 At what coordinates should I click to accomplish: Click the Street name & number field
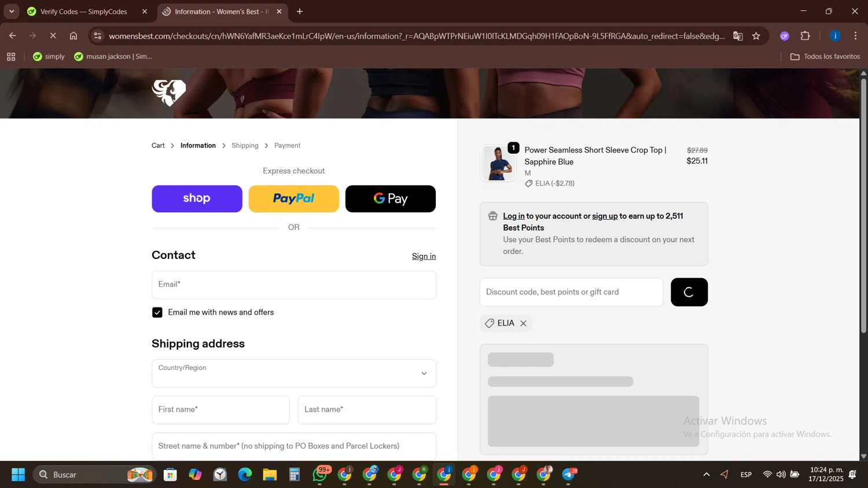[294, 446]
